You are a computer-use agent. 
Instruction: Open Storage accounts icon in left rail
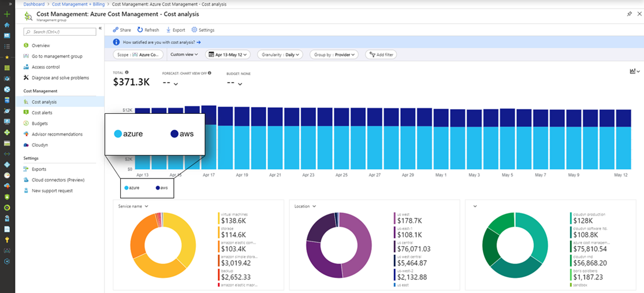click(x=6, y=143)
